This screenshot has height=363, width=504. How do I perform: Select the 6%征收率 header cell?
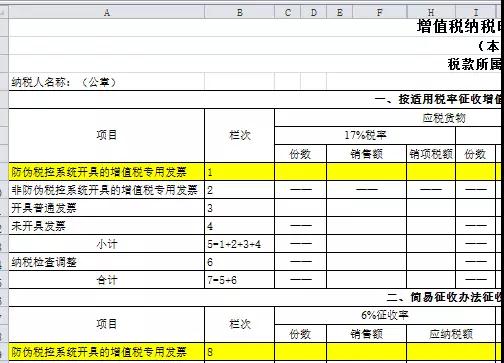385,315
